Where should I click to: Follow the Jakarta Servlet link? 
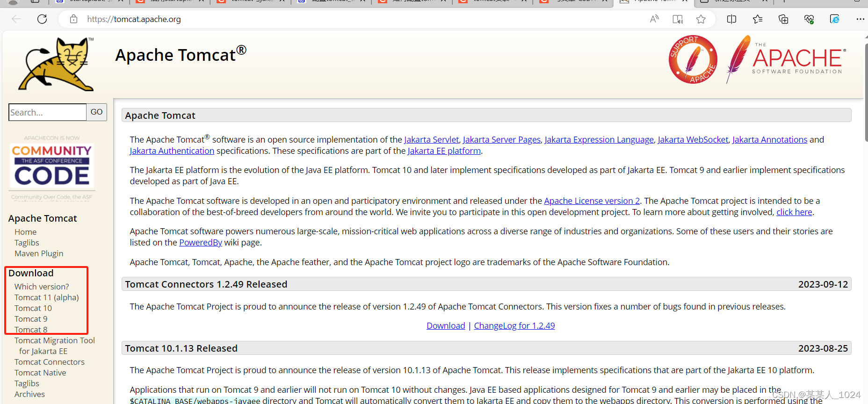click(431, 139)
